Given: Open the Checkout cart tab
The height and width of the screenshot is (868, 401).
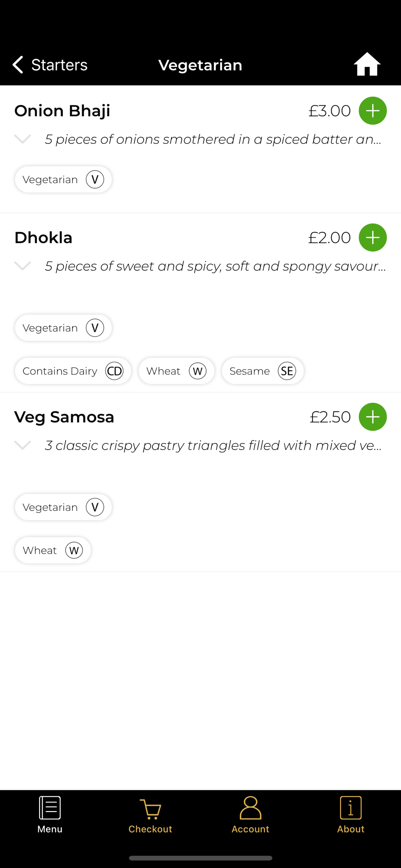Looking at the screenshot, I should coord(150,815).
